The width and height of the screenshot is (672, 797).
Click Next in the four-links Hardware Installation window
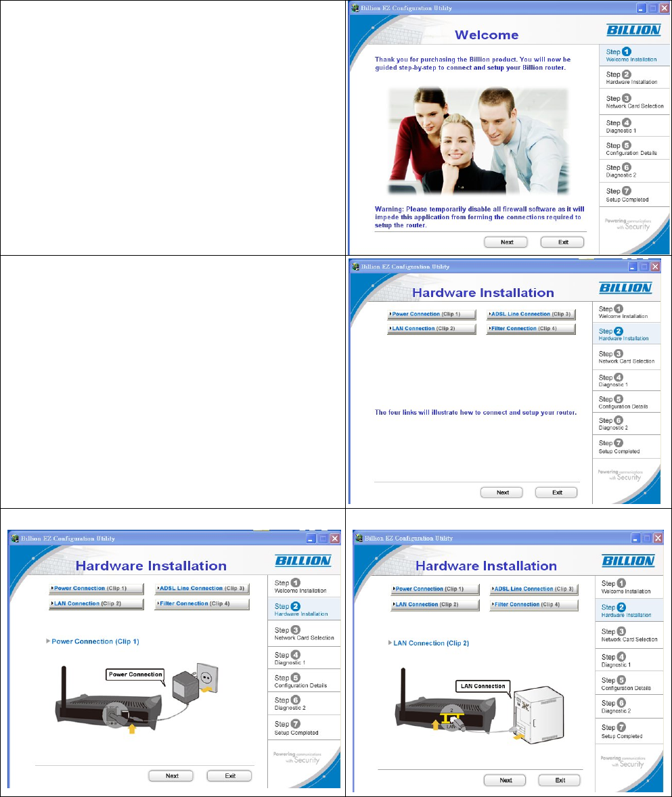[502, 492]
